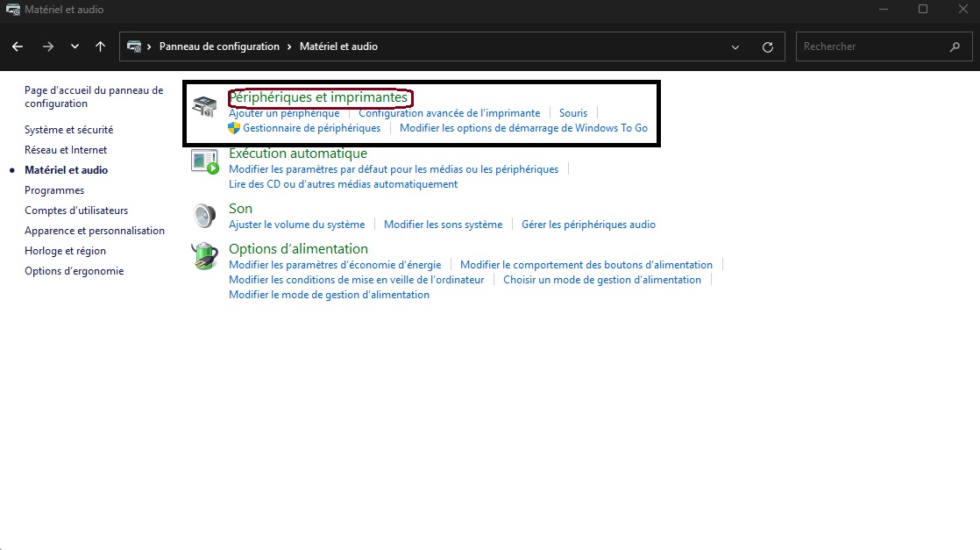Click the search magnifier icon
This screenshot has height=550, width=980.
pyautogui.click(x=955, y=46)
